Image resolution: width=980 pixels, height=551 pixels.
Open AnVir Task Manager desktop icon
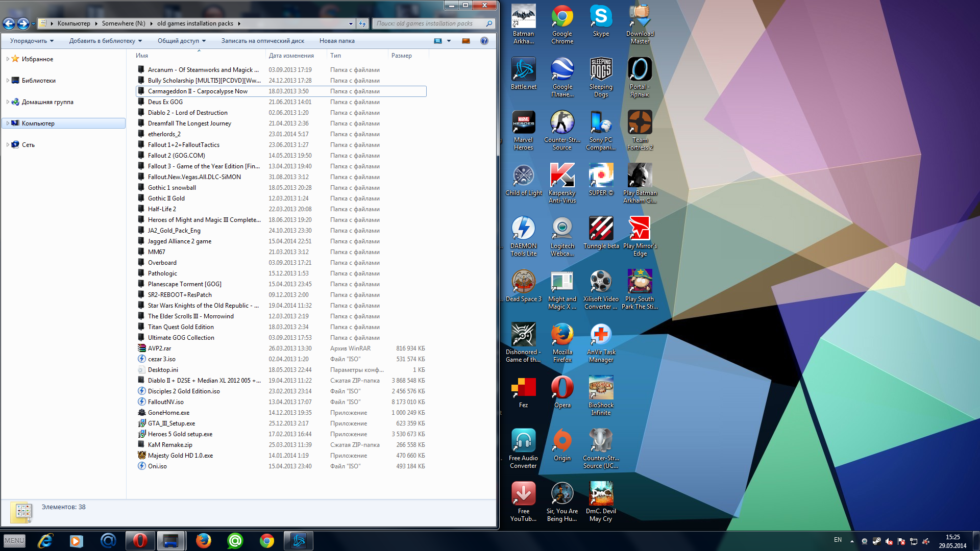point(601,342)
